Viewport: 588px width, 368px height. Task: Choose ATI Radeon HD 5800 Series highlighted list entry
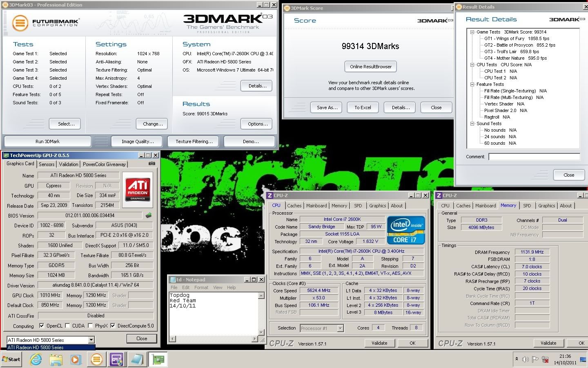pos(51,348)
